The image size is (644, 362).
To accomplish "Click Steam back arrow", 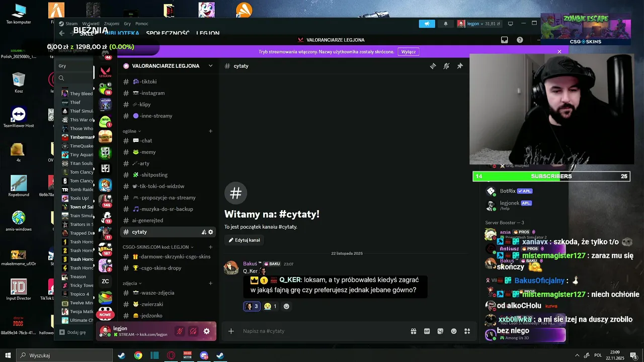I will (61, 33).
